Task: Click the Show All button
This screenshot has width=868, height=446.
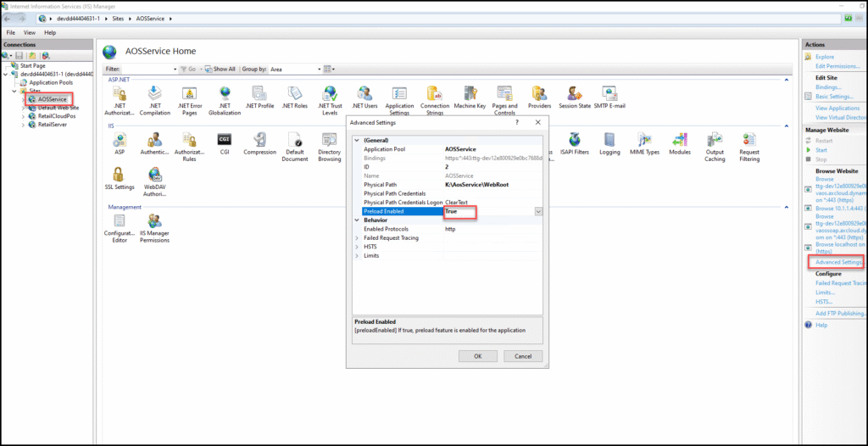Action: pos(220,70)
